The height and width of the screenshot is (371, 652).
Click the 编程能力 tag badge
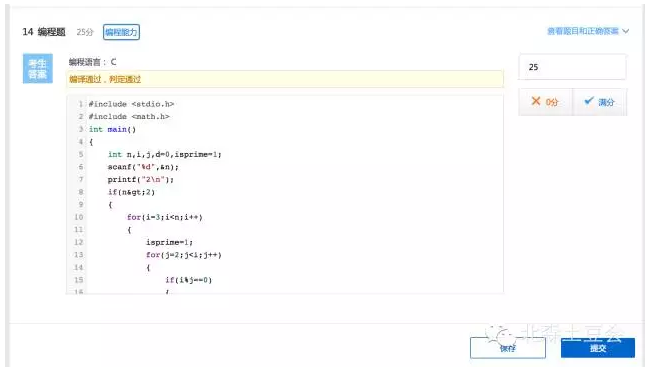121,32
